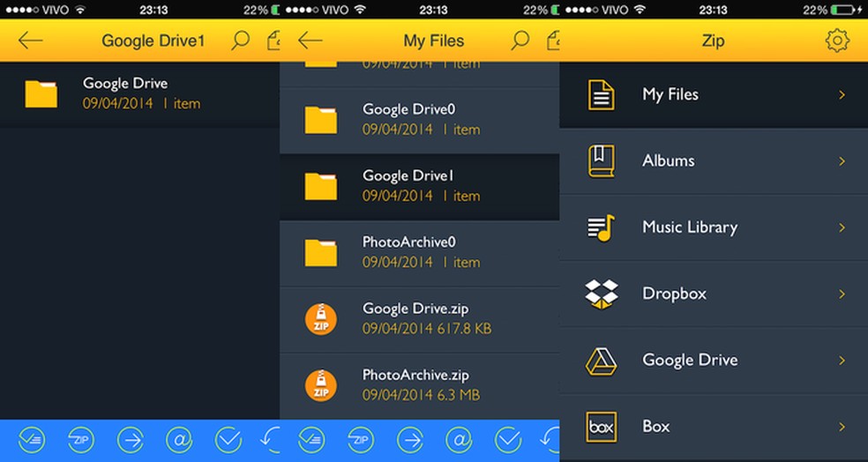
Task: Go back from the Google Drive1 screen
Action: pyautogui.click(x=31, y=41)
